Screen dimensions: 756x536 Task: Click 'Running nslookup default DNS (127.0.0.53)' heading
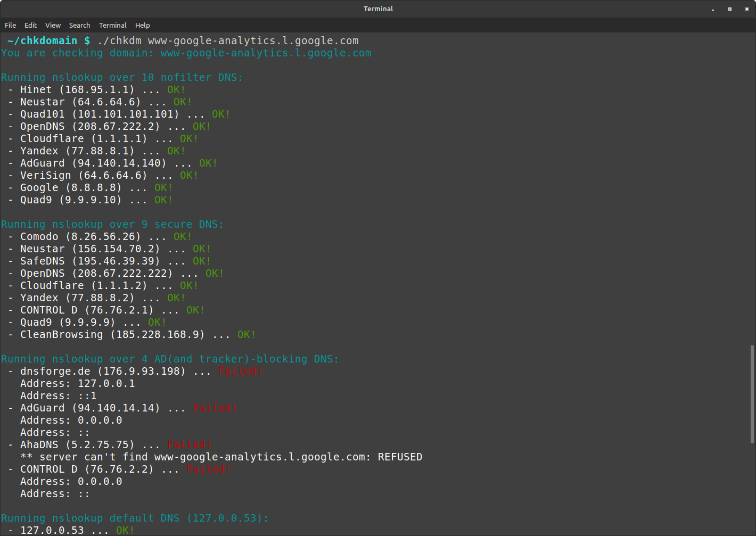[x=135, y=518]
